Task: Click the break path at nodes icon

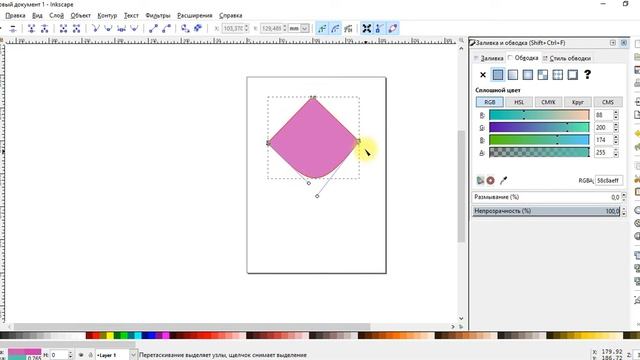Action: (44, 29)
